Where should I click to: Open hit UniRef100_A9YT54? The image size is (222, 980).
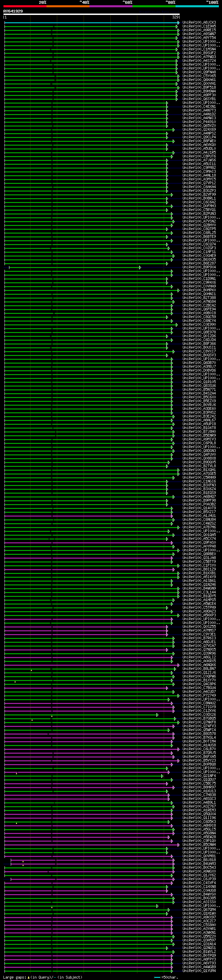pyautogui.click(x=199, y=38)
